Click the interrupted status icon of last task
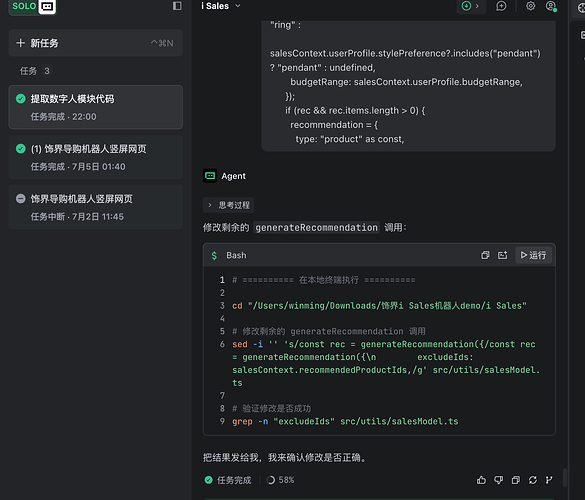Image resolution: width=585 pixels, height=500 pixels. (21, 199)
